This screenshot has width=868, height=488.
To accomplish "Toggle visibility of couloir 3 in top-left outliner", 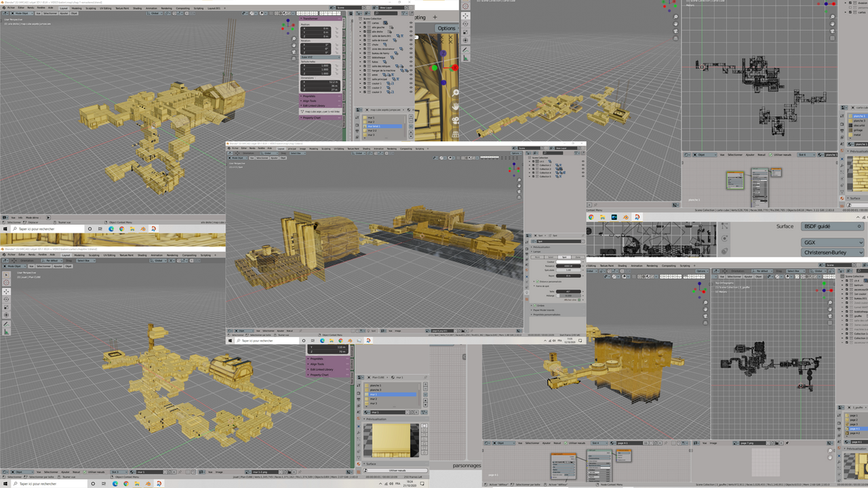I will tap(411, 92).
